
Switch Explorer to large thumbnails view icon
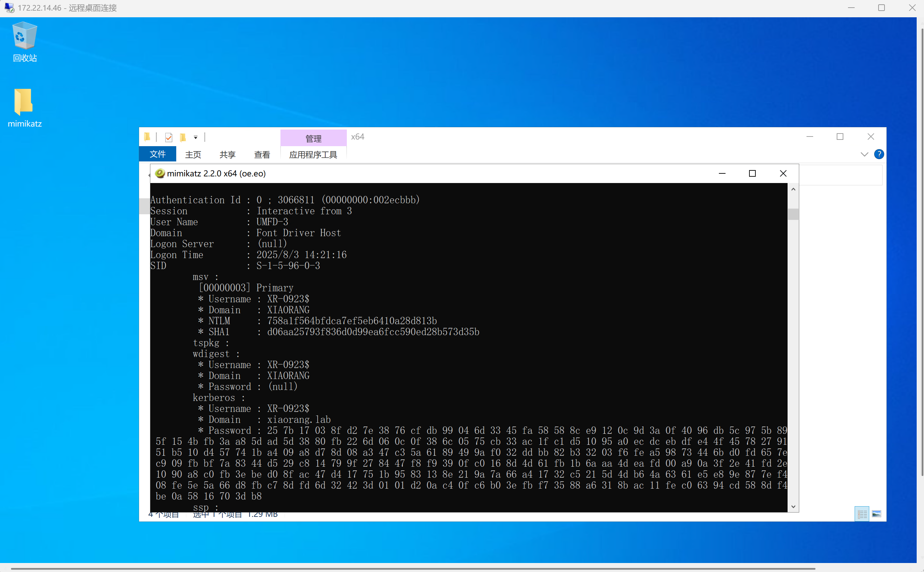877,514
